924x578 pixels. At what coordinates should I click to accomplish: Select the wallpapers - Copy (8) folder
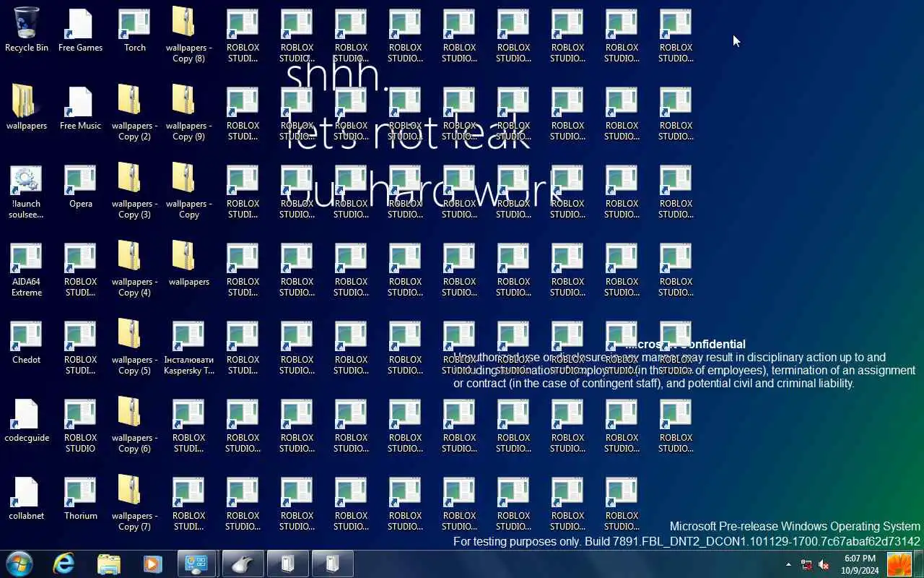pyautogui.click(x=188, y=35)
